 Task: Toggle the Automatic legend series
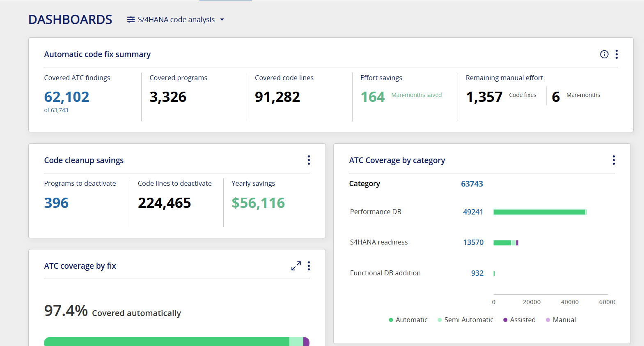(408, 320)
